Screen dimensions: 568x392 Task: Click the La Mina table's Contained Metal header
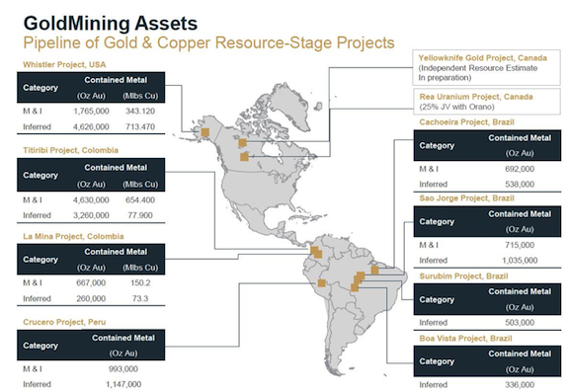pos(116,252)
